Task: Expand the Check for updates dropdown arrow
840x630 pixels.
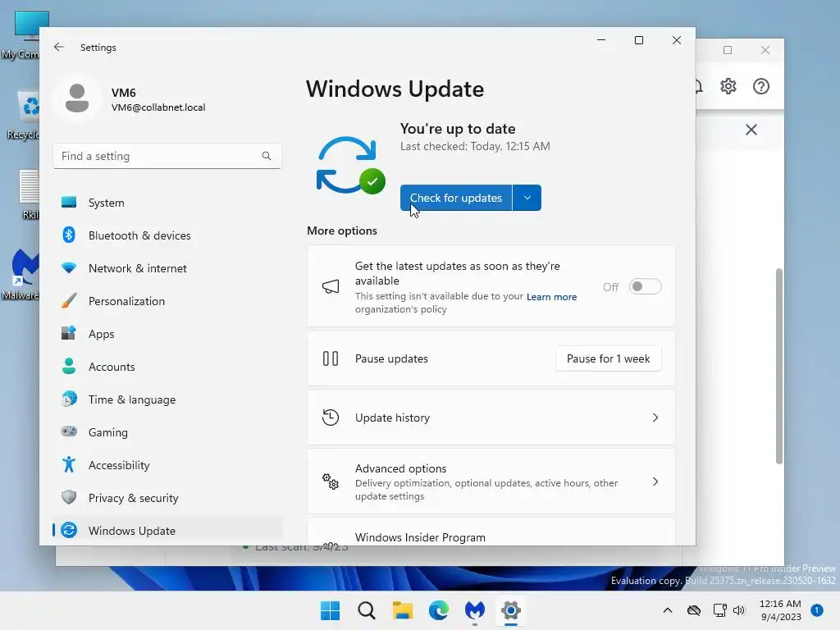Action: click(527, 198)
